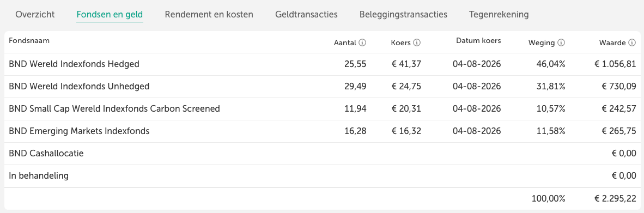This screenshot has width=644, height=213.
Task: Click the total value € 2.295,22
Action: 615,199
